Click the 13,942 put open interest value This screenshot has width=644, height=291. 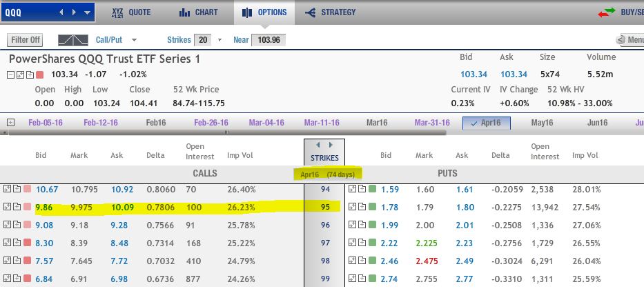pos(545,208)
